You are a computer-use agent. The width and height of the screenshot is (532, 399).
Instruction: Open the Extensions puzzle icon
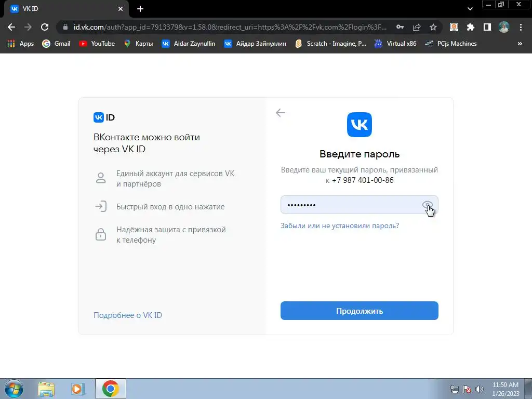pyautogui.click(x=471, y=27)
